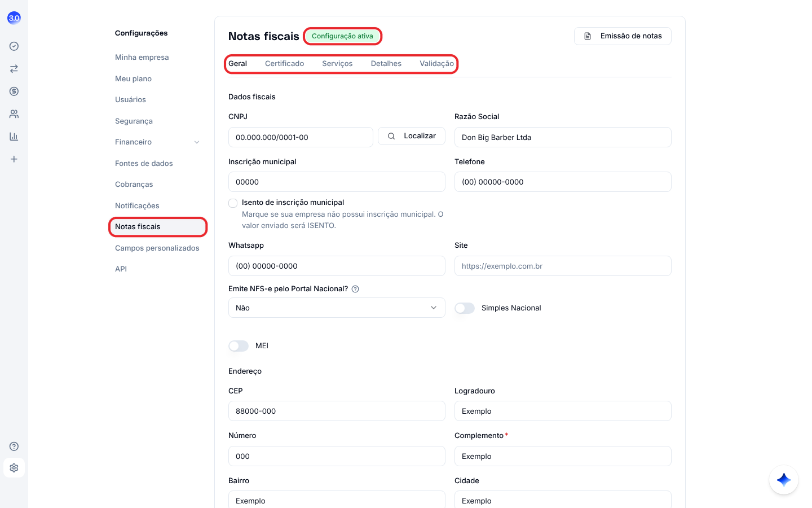
Task: Open the bar chart reports icon
Action: [14, 137]
